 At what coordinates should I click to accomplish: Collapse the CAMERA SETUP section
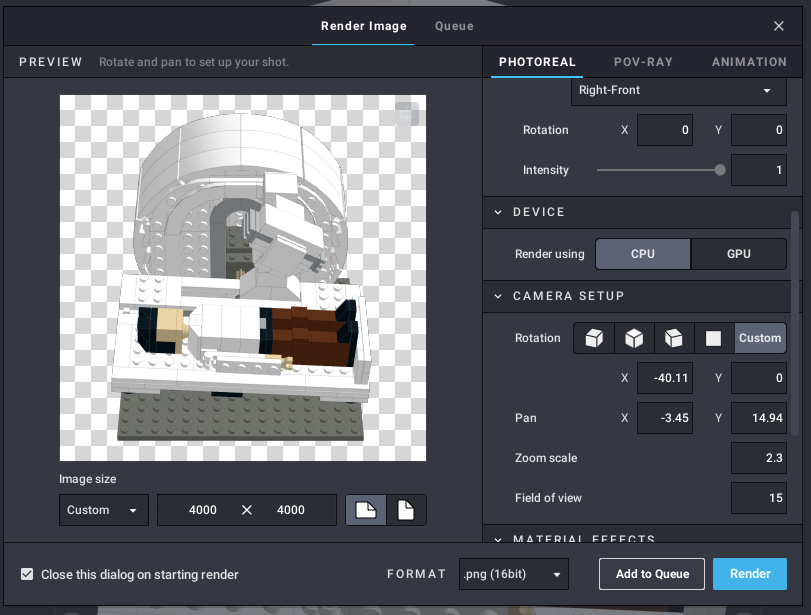point(498,296)
